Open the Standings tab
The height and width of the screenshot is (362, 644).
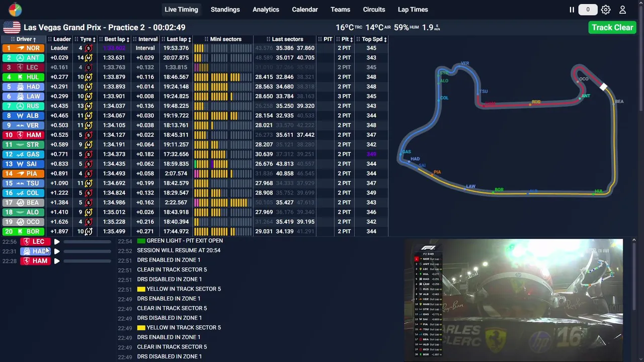click(225, 10)
